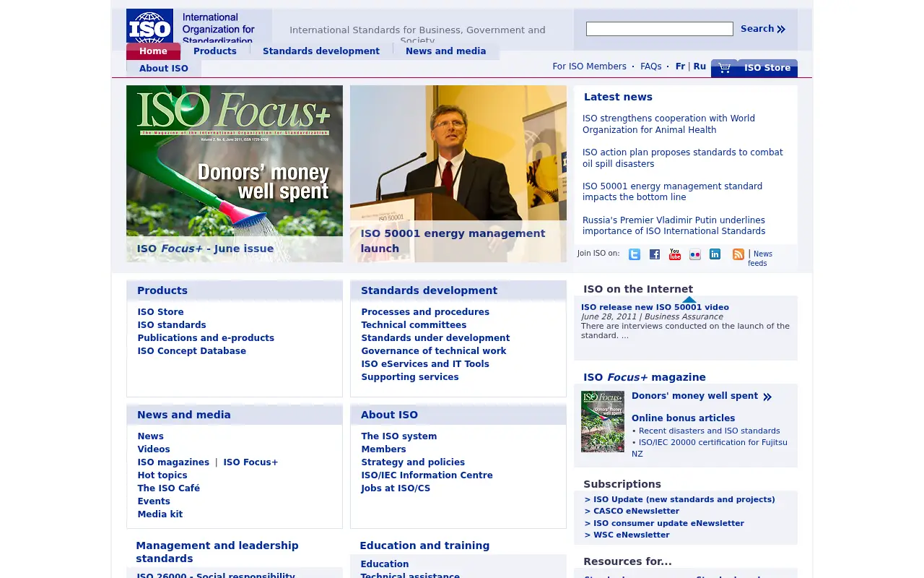Click the shopping cart icon
The image size is (924, 578).
click(725, 68)
